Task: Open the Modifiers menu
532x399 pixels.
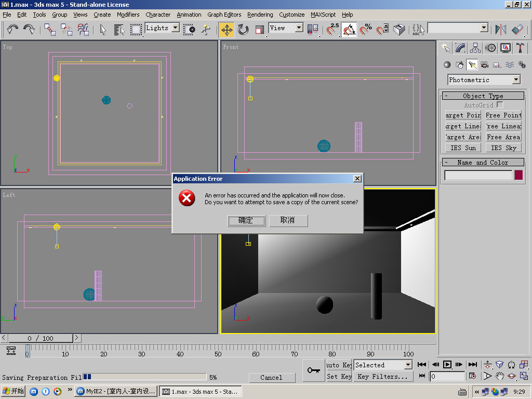Action: coord(128,15)
